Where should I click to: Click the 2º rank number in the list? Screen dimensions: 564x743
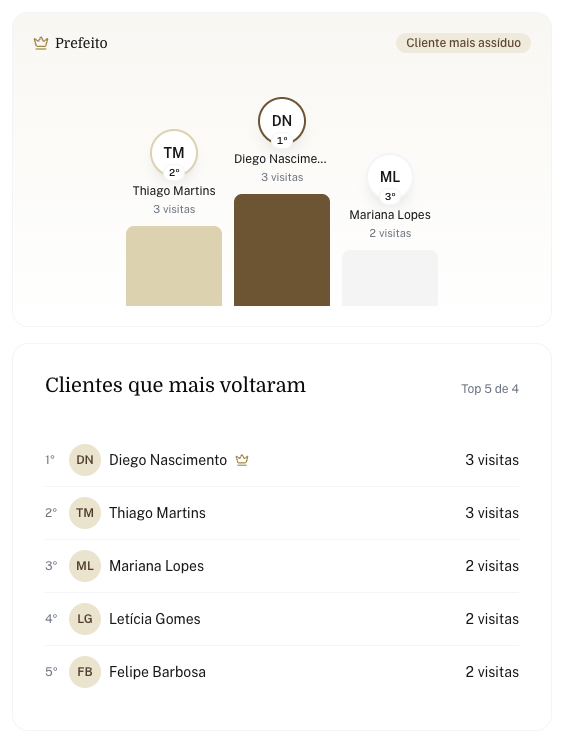click(x=51, y=513)
